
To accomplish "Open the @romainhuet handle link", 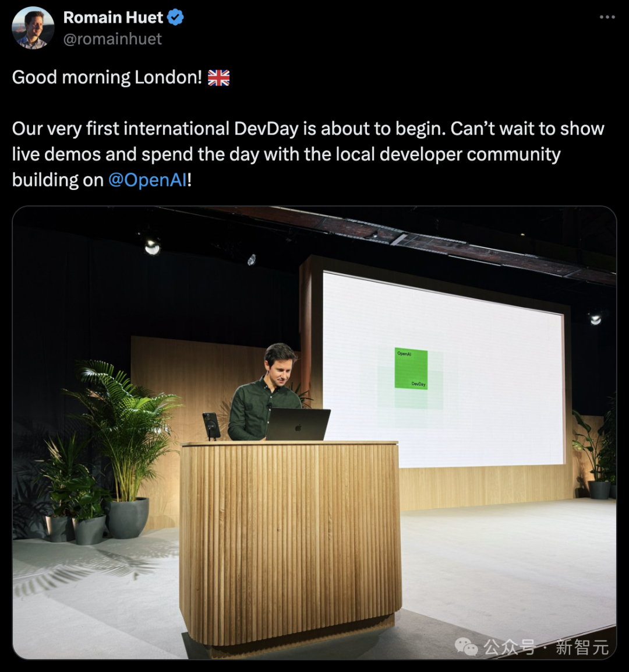I will coord(112,39).
